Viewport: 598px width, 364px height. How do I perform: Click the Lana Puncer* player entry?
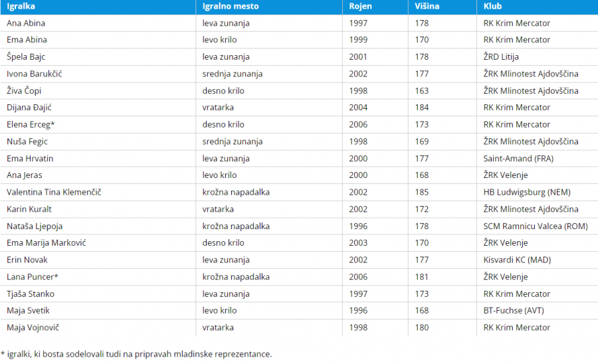[x=33, y=276]
